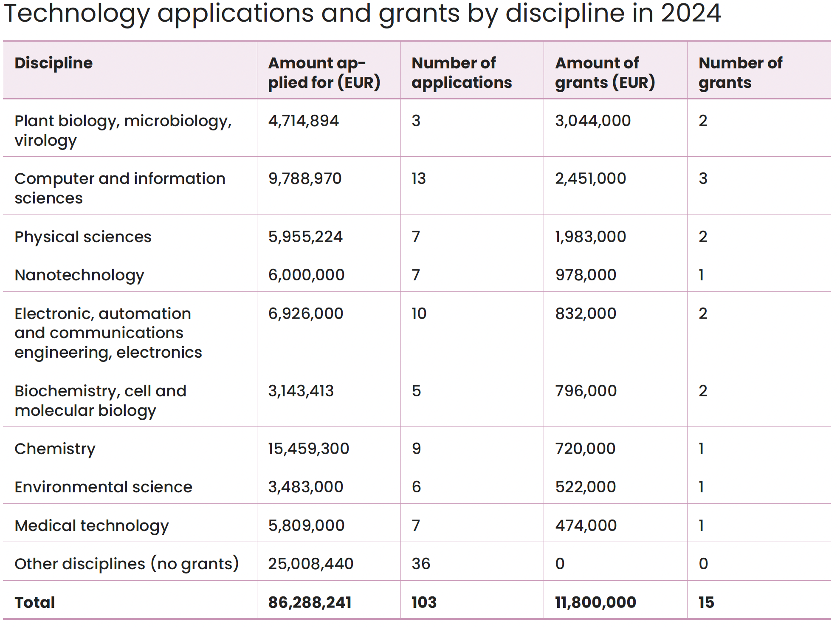840x627 pixels.
Task: Click the value 5,809,000
Action: tap(306, 526)
